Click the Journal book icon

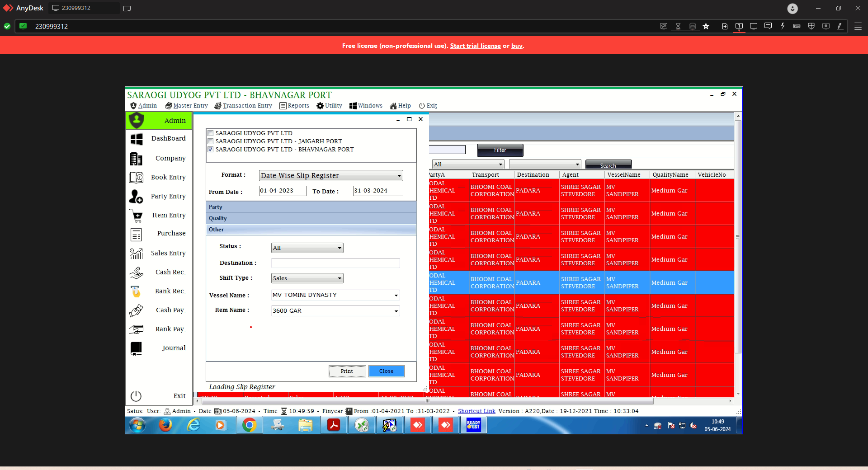pyautogui.click(x=137, y=348)
